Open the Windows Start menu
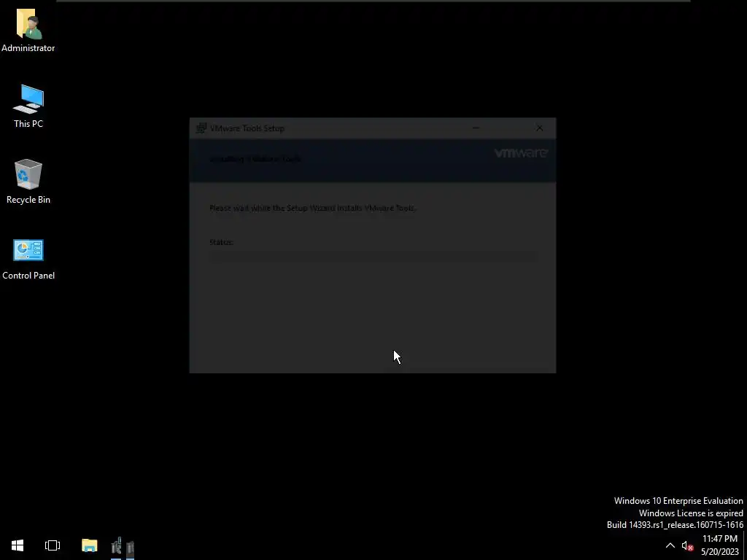747x560 pixels. (x=18, y=545)
